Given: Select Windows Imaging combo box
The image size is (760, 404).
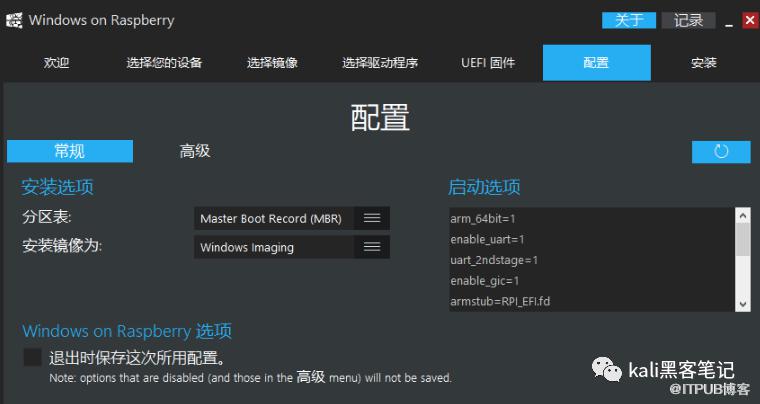Looking at the screenshot, I should click(292, 247).
